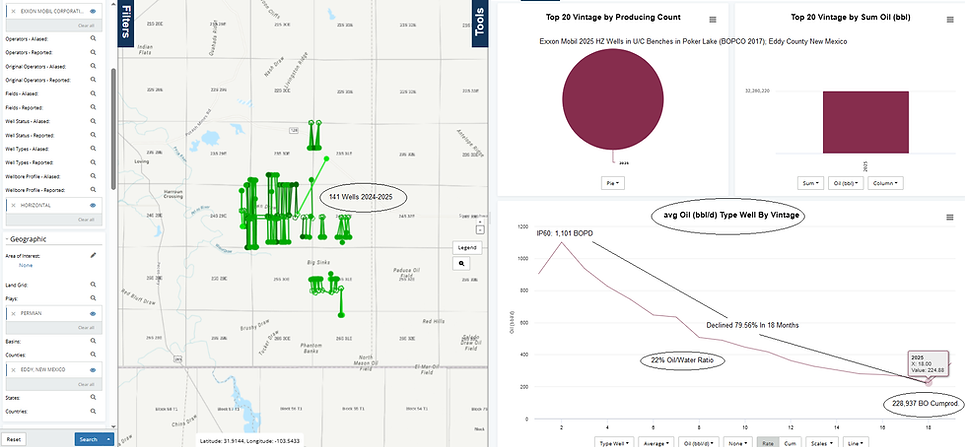This screenshot has height=447, width=965.
Task: Click Area of Interest None link
Action: point(25,265)
